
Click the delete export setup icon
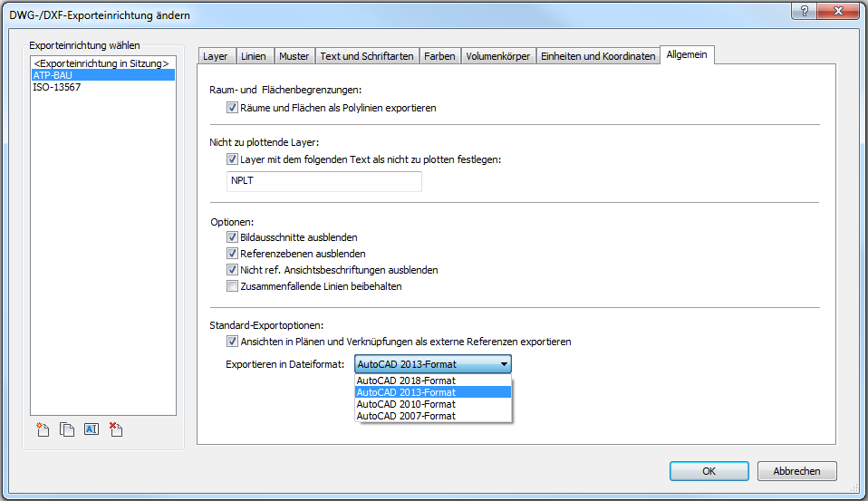115,430
